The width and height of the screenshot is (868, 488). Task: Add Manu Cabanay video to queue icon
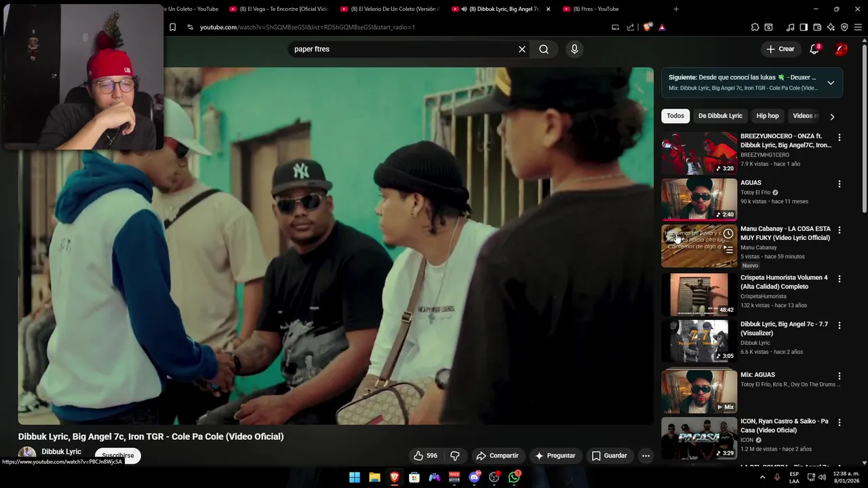point(728,249)
